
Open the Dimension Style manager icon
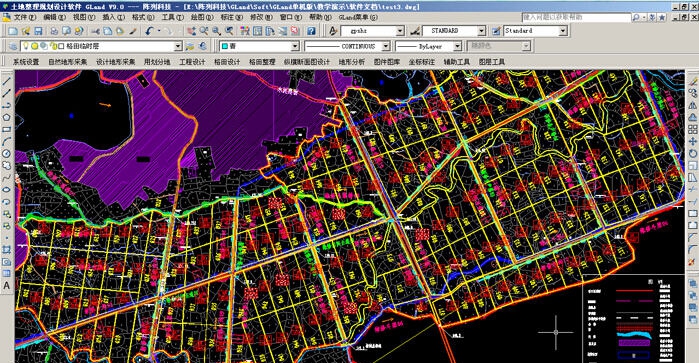(x=415, y=31)
